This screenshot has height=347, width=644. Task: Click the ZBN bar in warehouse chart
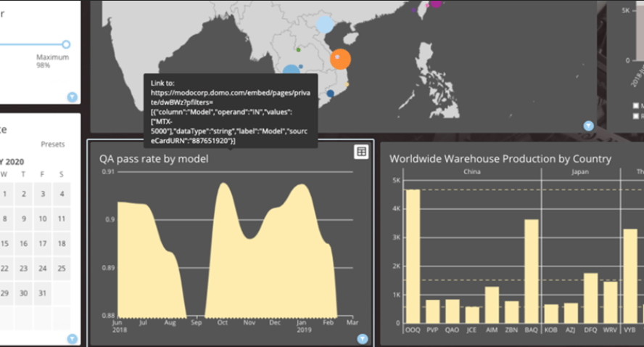(x=511, y=312)
